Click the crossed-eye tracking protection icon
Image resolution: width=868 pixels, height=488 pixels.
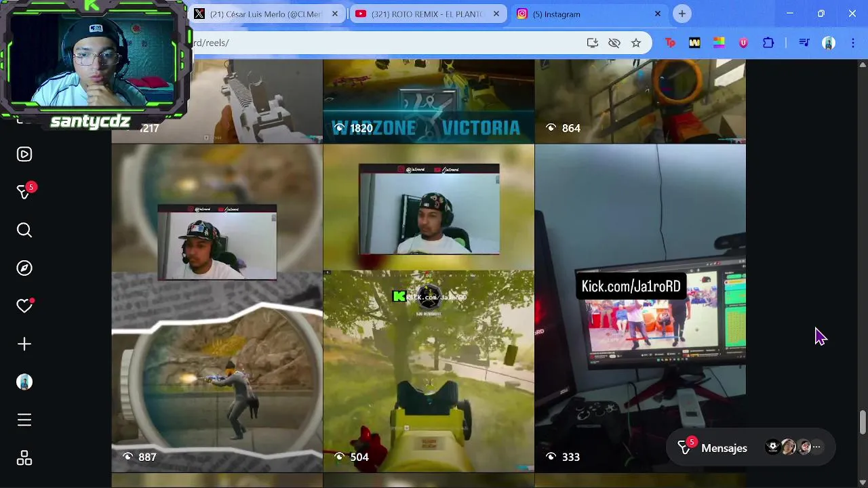[x=614, y=43]
